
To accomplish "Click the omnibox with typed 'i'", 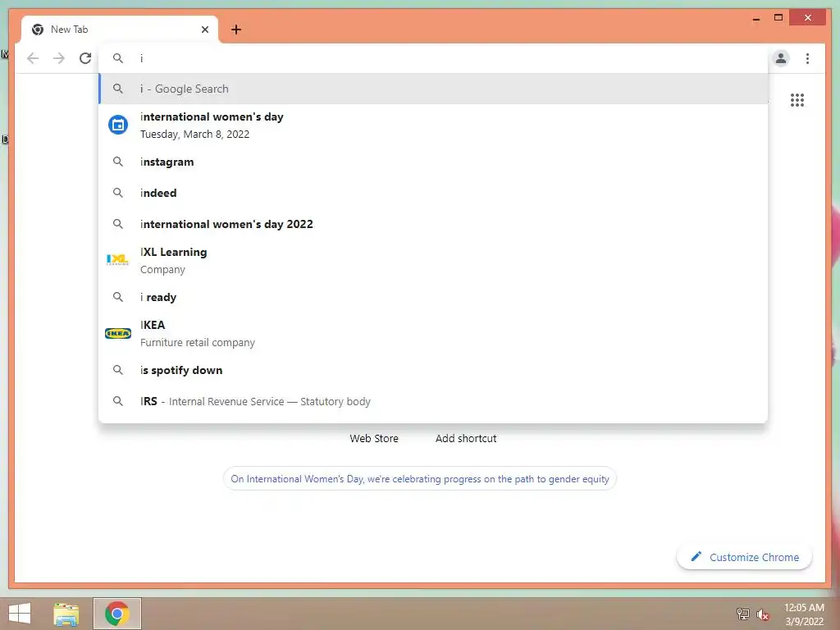I will (433, 58).
